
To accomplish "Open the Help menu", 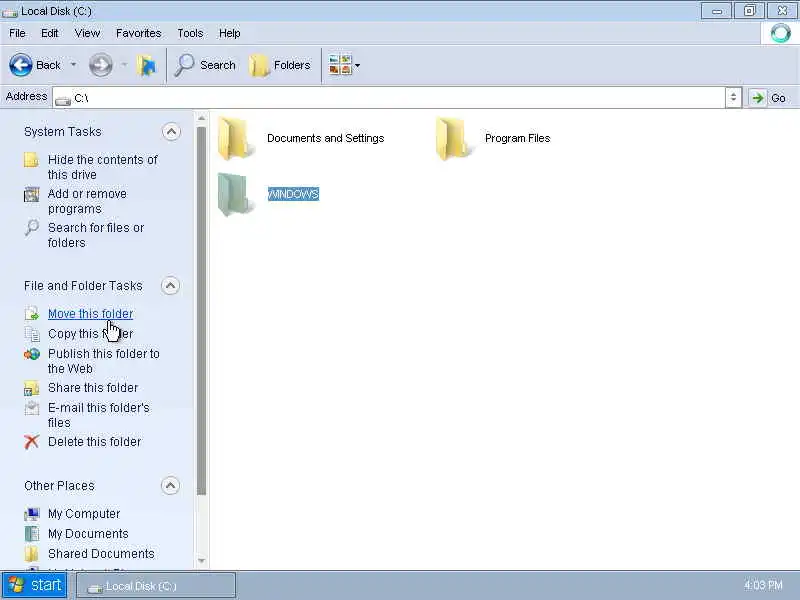I will coord(230,33).
